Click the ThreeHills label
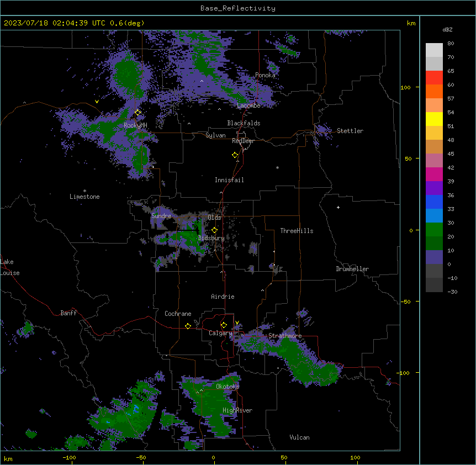Viewport: 476px width, 465px height. coord(297,231)
